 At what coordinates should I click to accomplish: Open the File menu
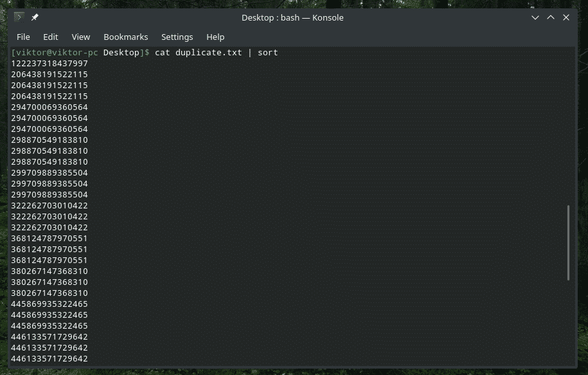[x=23, y=37]
